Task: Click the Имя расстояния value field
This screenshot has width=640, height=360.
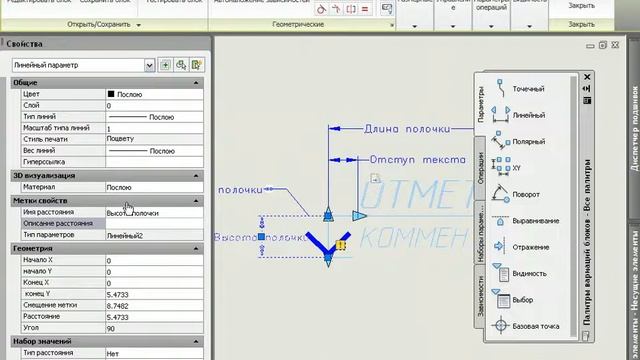Action: point(154,213)
